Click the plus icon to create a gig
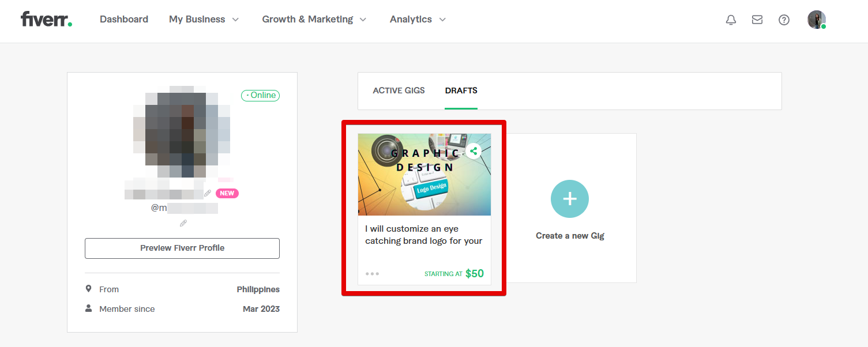Viewport: 868px width, 347px height. 570,198
